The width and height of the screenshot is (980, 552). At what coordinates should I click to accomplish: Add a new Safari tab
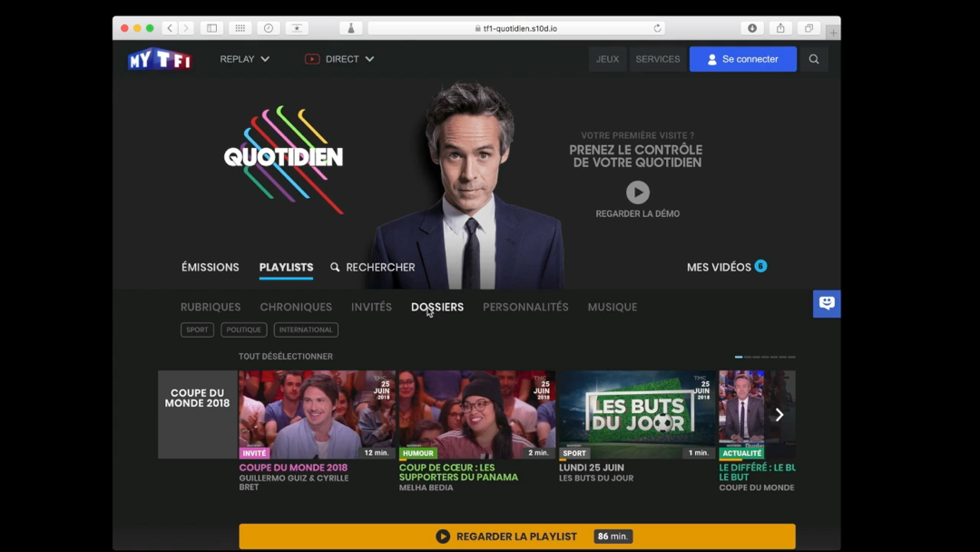(833, 33)
